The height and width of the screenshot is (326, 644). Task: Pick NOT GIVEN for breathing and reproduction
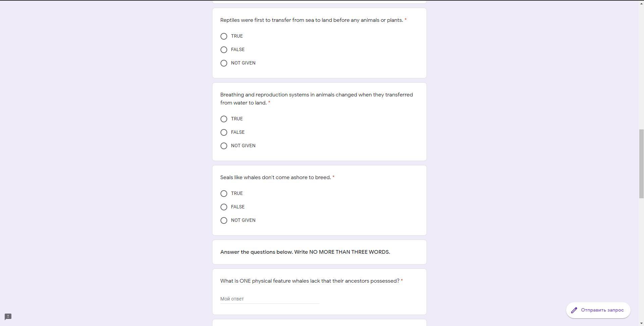pyautogui.click(x=224, y=146)
